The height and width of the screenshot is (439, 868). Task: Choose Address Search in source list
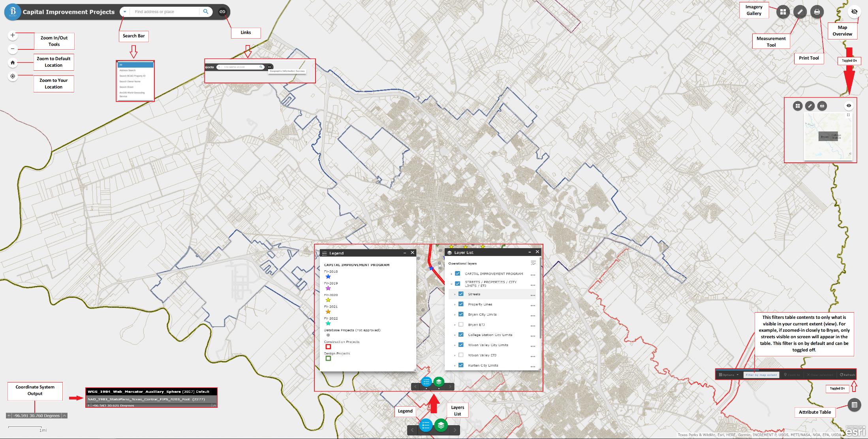[128, 70]
